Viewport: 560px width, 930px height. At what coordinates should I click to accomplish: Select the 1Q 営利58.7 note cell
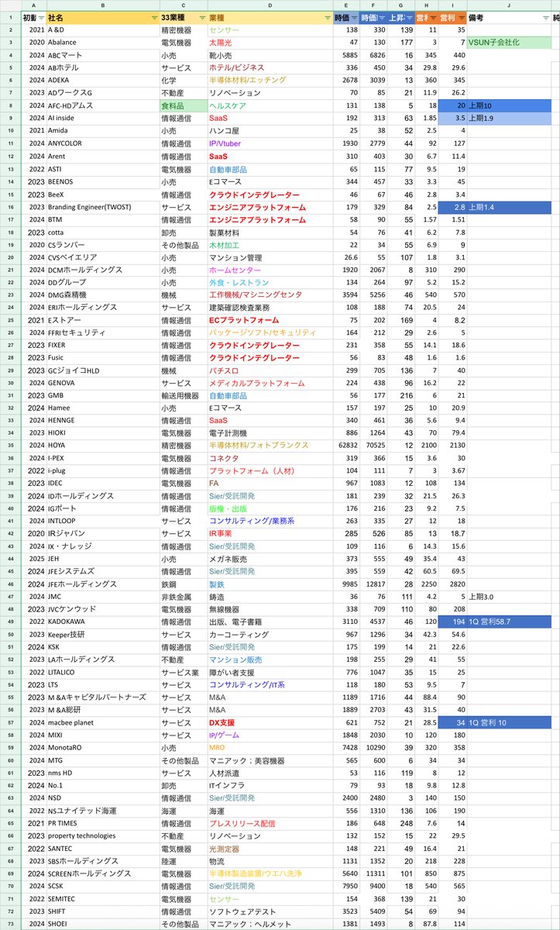click(x=508, y=622)
